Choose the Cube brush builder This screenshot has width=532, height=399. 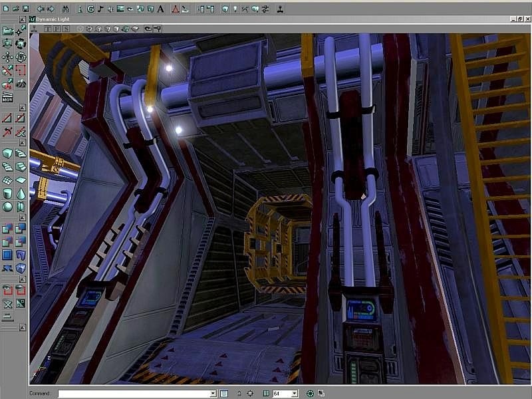[7, 154]
